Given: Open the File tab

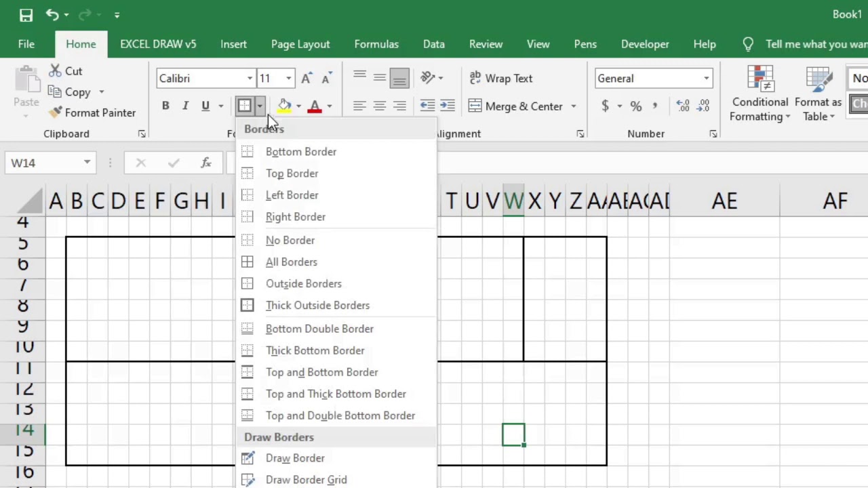Looking at the screenshot, I should [26, 44].
